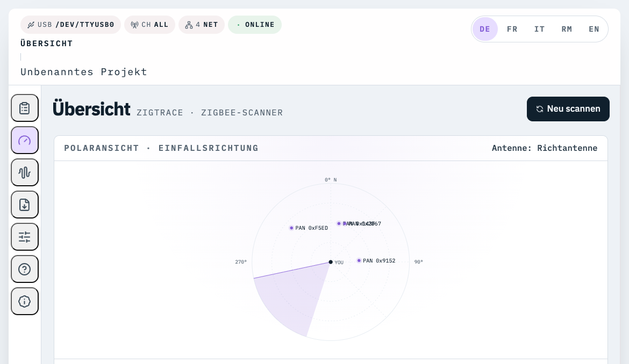Toggle the 4 NET network chip
Viewport: 629px width, 364px height.
pos(202,25)
